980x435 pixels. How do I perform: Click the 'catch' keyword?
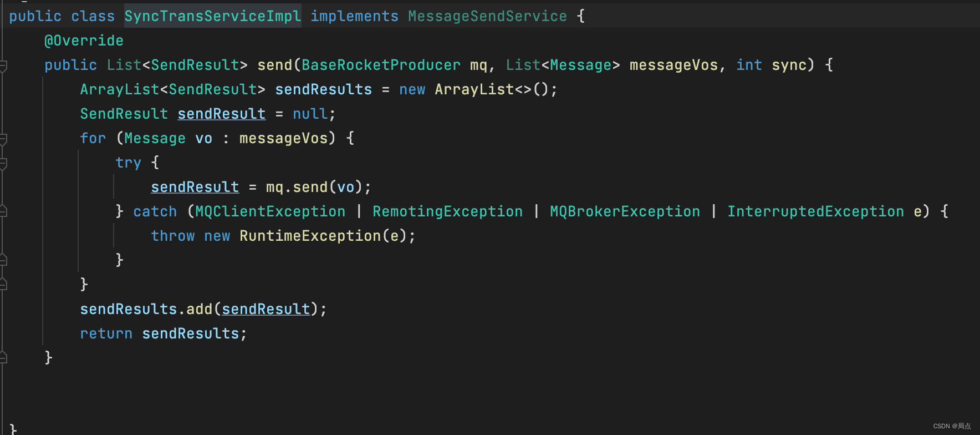155,211
